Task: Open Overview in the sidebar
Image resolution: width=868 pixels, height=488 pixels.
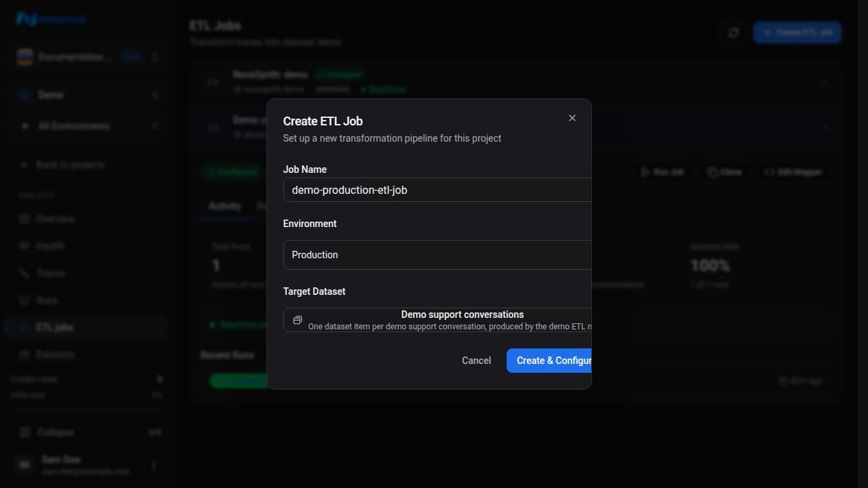Action: (87, 219)
